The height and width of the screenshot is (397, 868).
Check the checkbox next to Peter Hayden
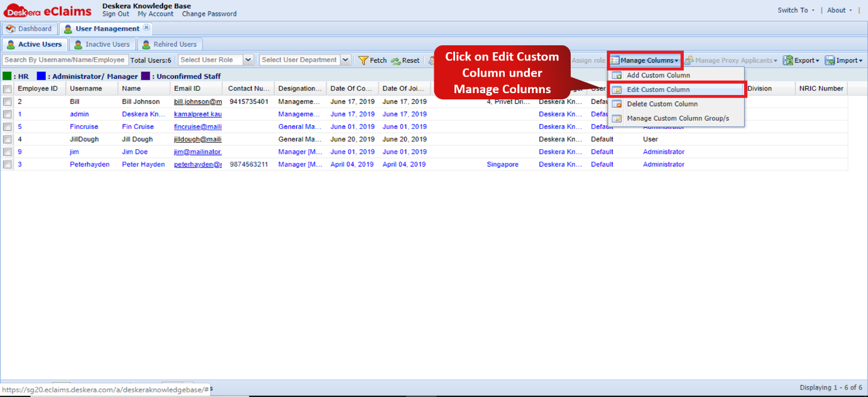click(8, 164)
